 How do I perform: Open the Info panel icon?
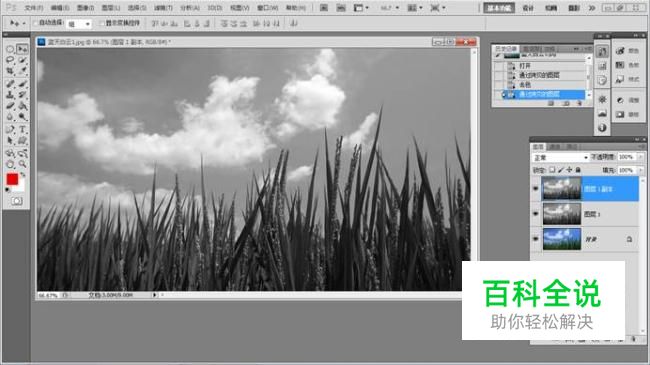(602, 128)
